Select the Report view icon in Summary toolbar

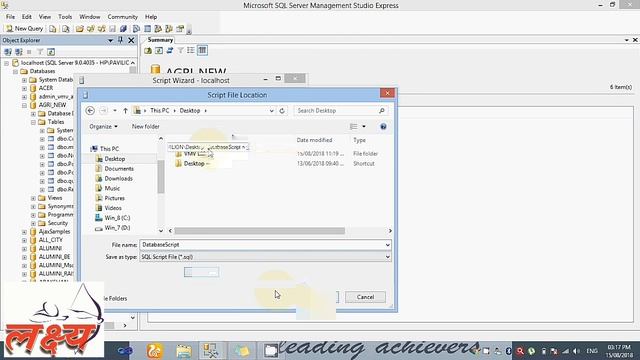(202, 50)
